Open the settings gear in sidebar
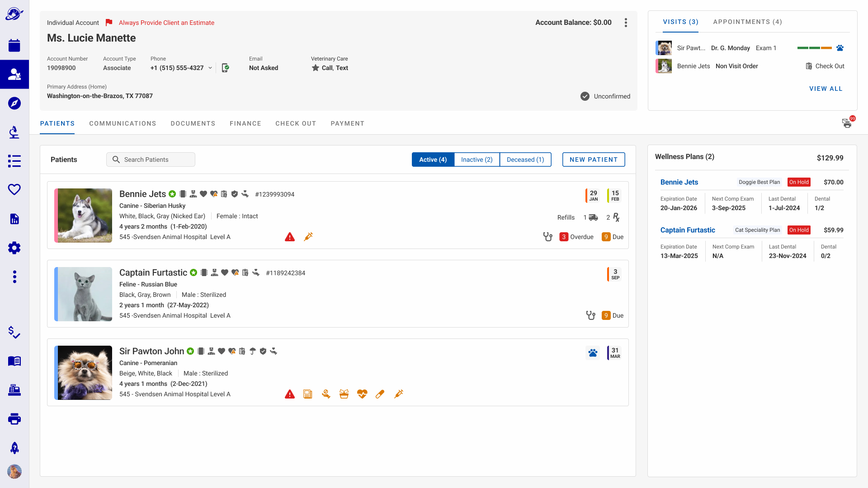This screenshot has height=488, width=868. [14, 248]
